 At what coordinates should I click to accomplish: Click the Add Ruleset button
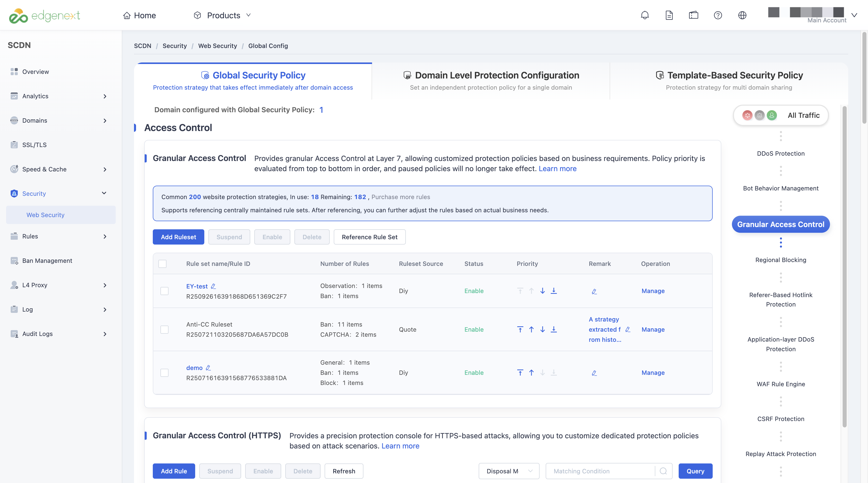point(178,237)
